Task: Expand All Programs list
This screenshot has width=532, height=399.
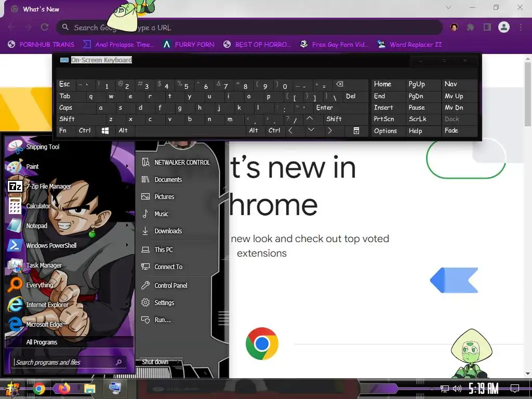Action: click(69, 342)
